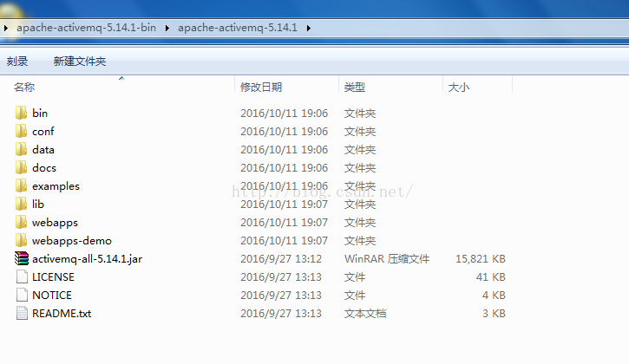This screenshot has width=629, height=364.
Task: Select the webapps folder name
Action: coord(55,223)
